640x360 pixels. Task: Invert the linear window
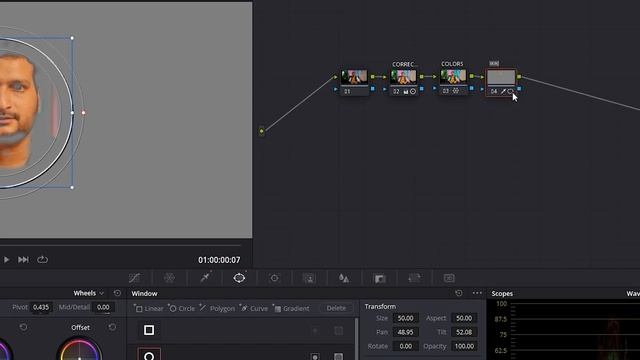click(x=315, y=331)
